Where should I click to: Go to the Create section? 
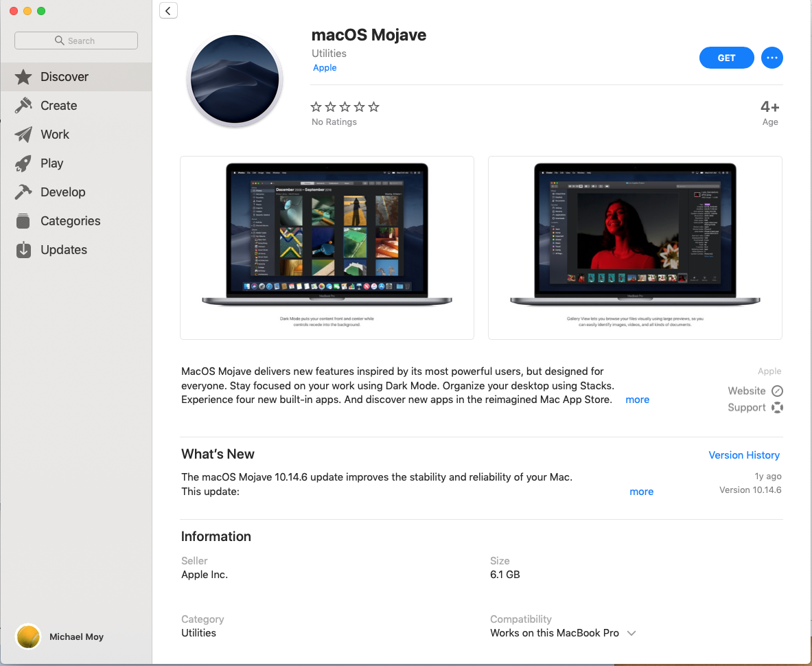tap(76, 106)
